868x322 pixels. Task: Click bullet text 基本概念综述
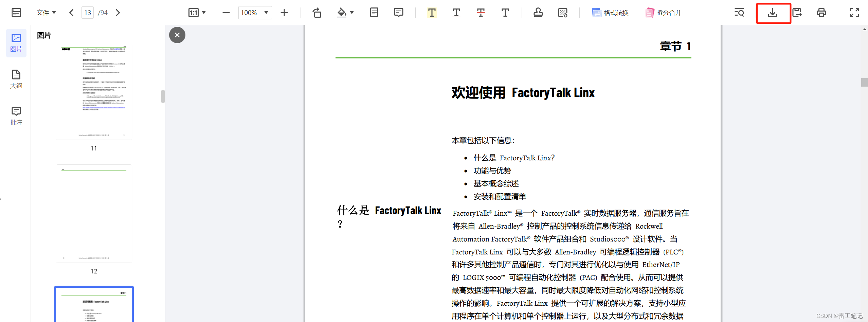[x=496, y=183]
